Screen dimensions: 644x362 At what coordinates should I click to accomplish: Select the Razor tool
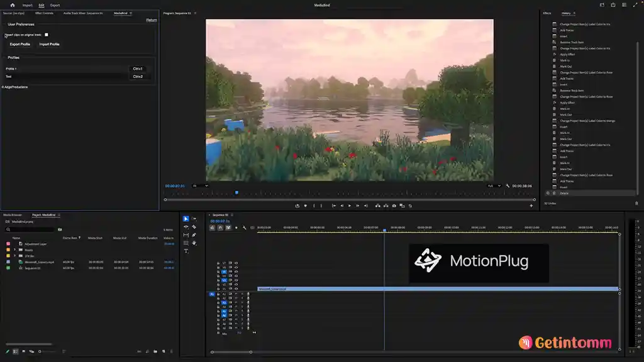pyautogui.click(x=194, y=227)
